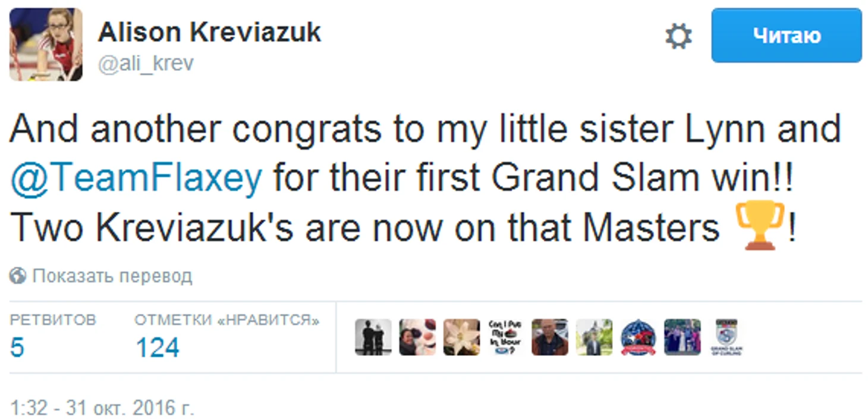Open the group photo avatar
Viewport: 868px width, 419px height.
(682, 337)
